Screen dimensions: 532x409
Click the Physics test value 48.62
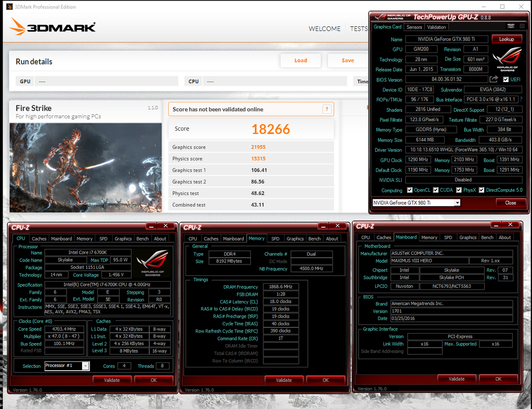click(x=258, y=193)
